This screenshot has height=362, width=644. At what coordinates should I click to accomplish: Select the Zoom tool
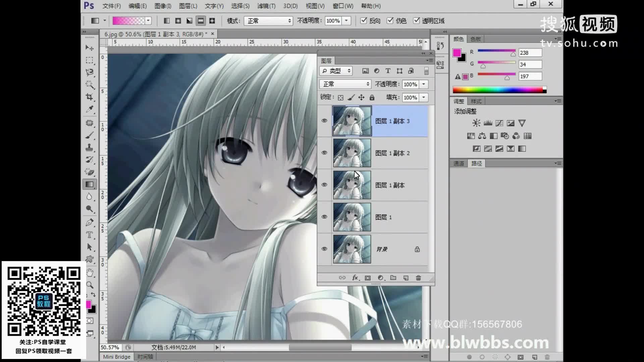coord(90,285)
